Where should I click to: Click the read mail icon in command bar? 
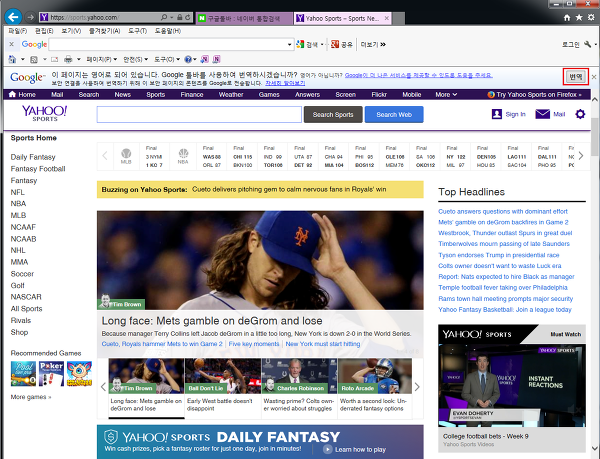(55, 59)
